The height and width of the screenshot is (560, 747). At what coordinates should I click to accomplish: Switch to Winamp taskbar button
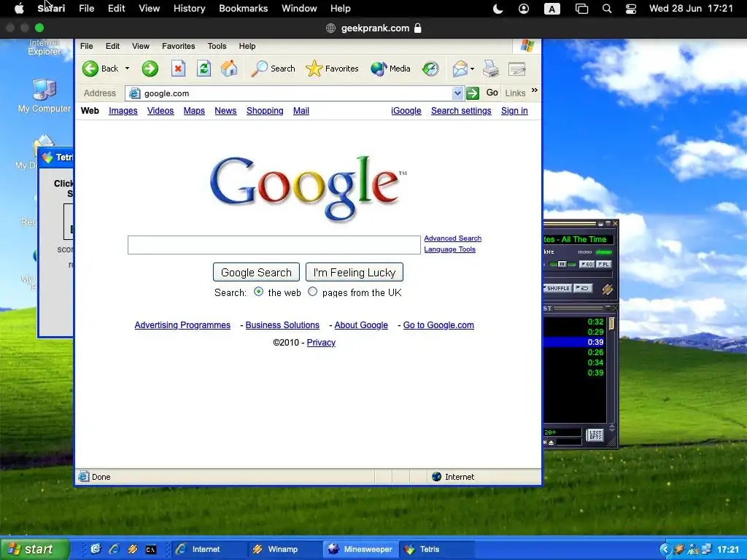click(x=284, y=549)
